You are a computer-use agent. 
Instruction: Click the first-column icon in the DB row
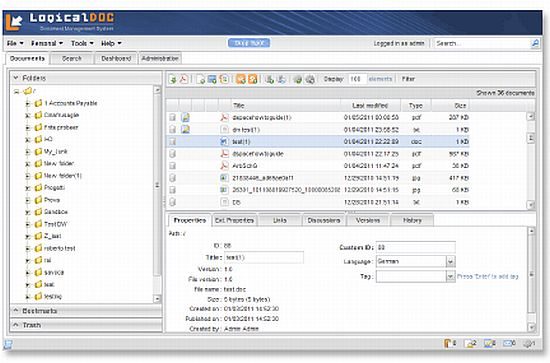point(172,202)
